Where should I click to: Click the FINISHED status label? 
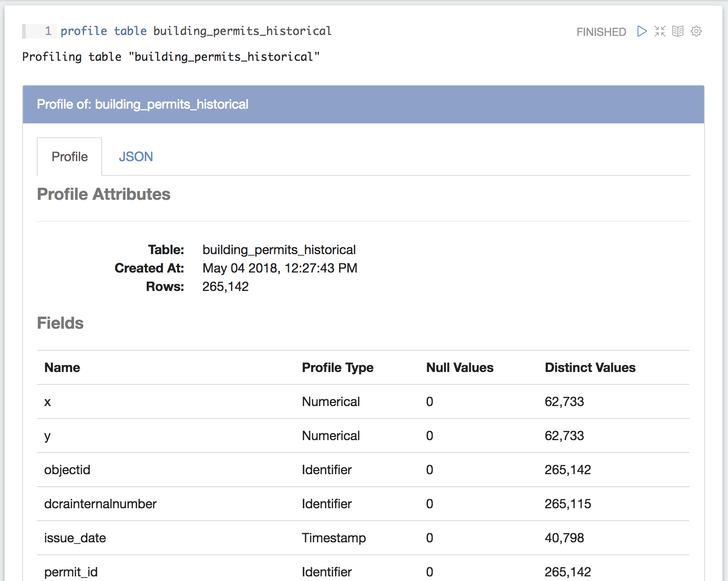point(601,32)
